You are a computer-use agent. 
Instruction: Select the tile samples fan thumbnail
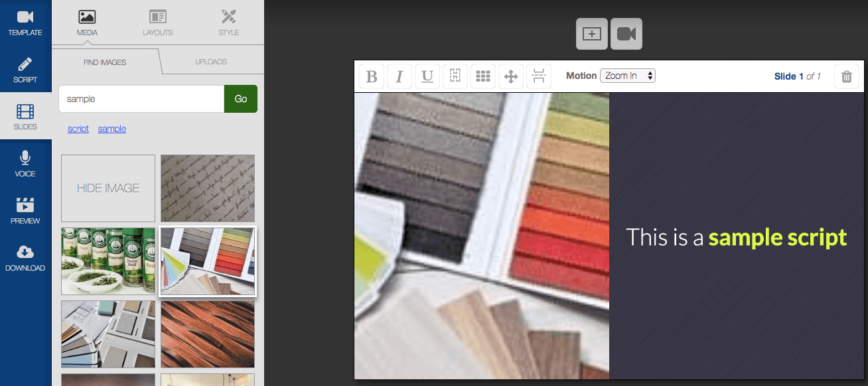pyautogui.click(x=108, y=334)
